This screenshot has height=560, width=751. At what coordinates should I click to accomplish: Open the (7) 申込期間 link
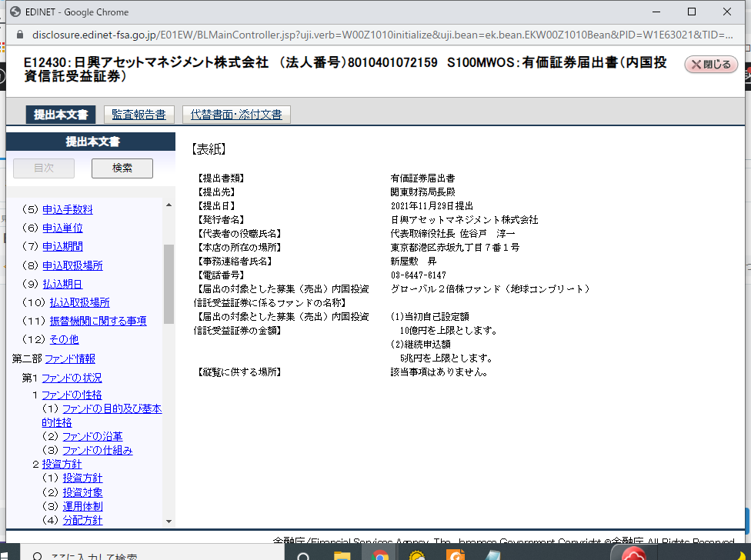(x=63, y=246)
